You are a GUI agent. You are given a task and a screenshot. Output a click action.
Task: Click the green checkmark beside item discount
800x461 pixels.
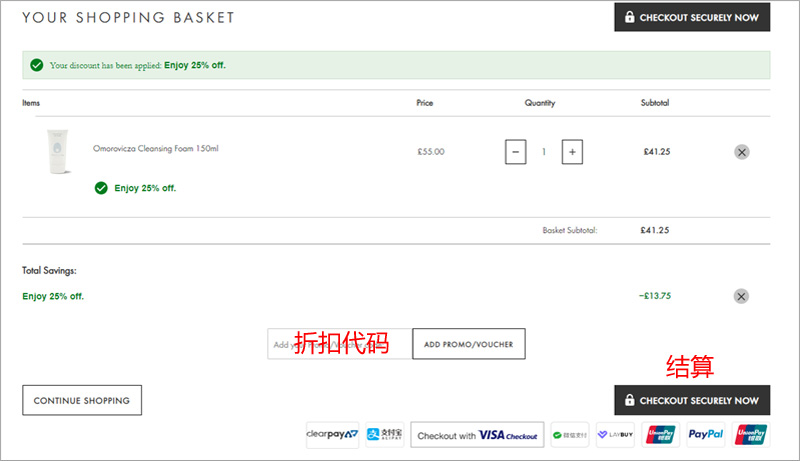[x=101, y=188]
